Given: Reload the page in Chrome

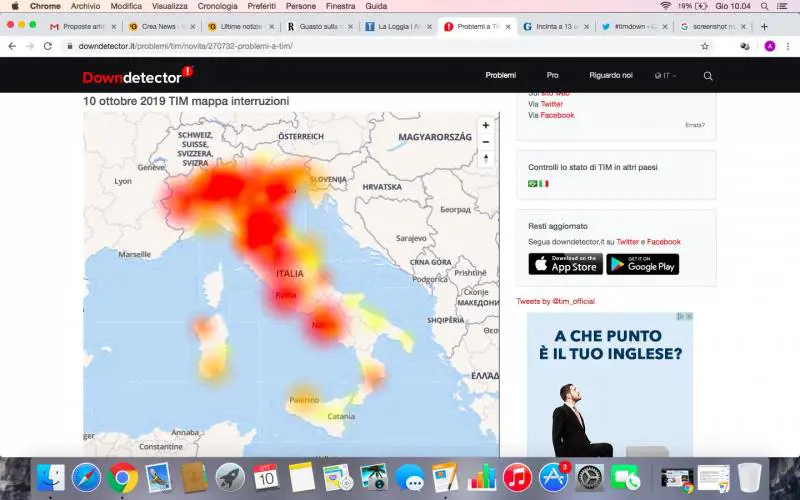Looking at the screenshot, I should click(x=47, y=46).
